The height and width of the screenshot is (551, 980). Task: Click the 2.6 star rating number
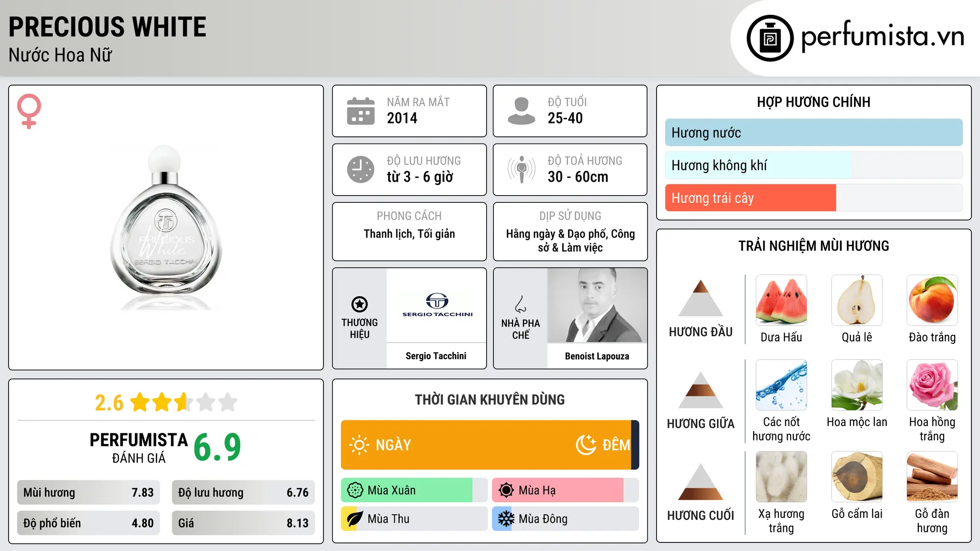[109, 403]
